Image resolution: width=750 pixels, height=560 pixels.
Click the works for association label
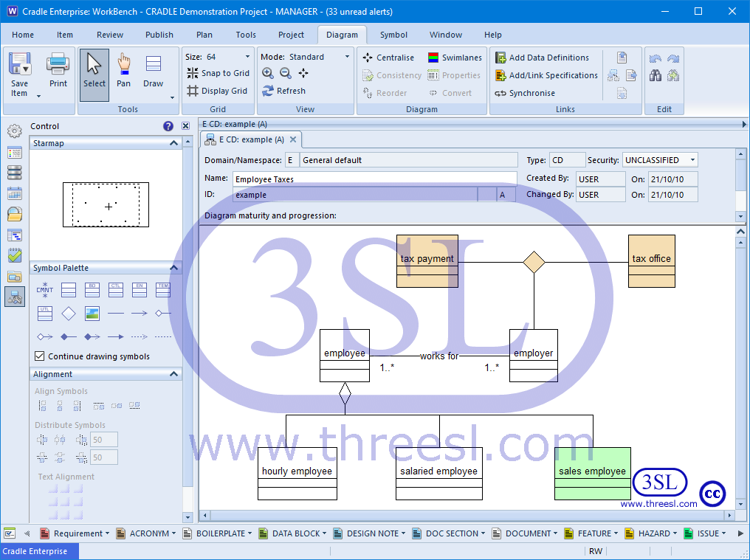pyautogui.click(x=439, y=356)
